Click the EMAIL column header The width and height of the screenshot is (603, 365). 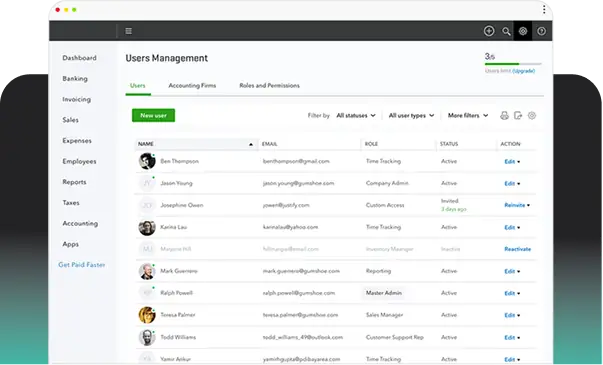tap(269, 144)
